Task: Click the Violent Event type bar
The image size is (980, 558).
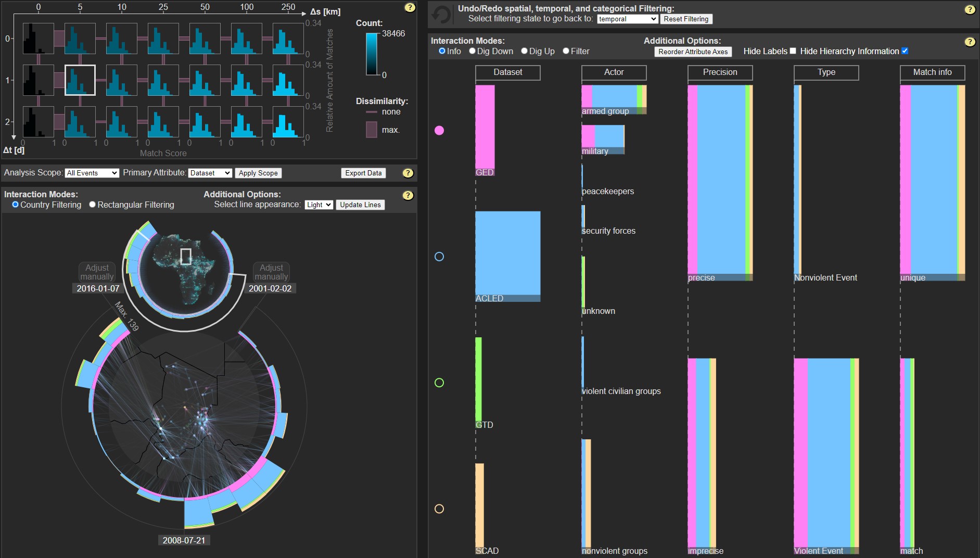Action: pos(826,456)
